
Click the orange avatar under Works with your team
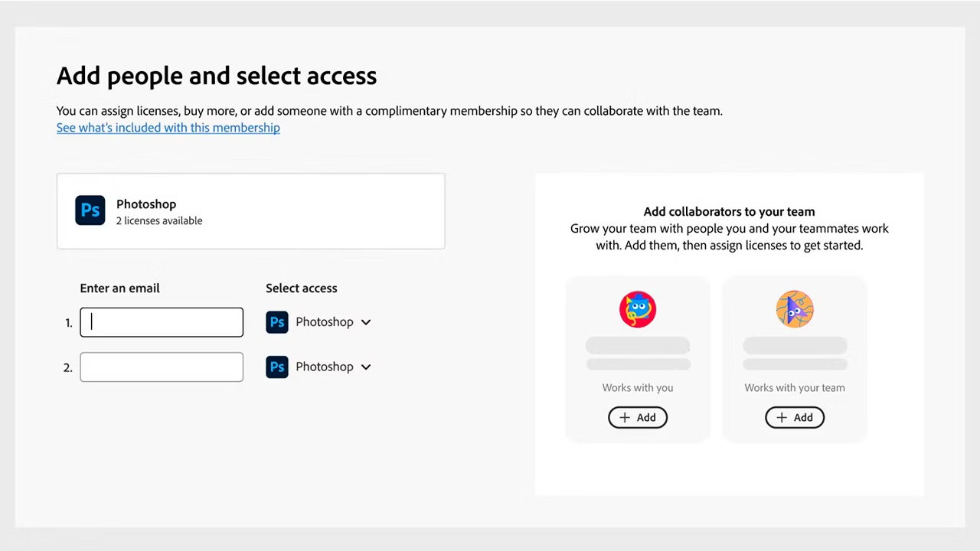point(794,308)
